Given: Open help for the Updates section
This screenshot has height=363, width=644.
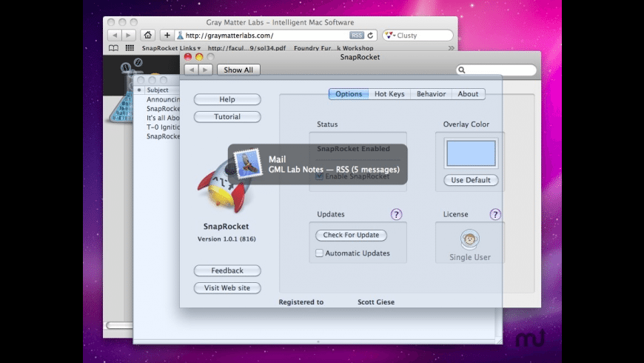Looking at the screenshot, I should [396, 214].
